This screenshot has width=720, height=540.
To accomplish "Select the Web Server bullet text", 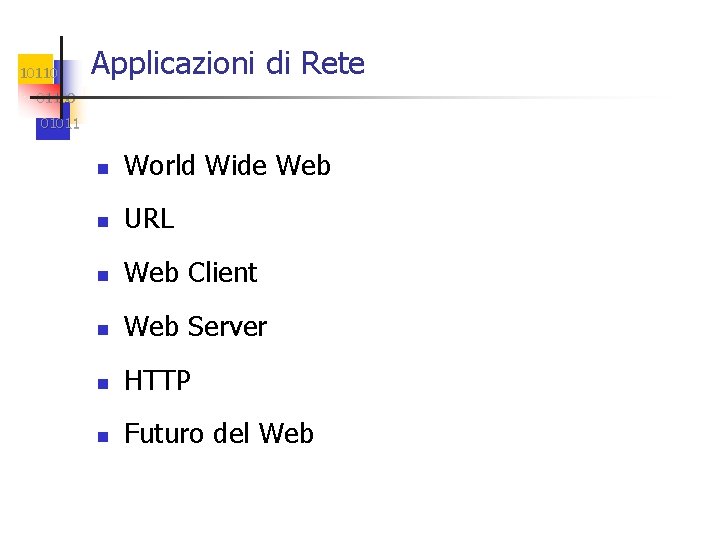I will tap(195, 327).
